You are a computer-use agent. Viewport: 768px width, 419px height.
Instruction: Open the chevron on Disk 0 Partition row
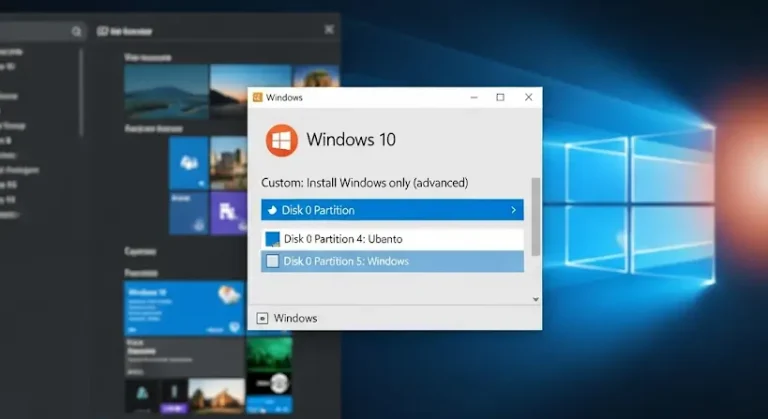pyautogui.click(x=513, y=210)
